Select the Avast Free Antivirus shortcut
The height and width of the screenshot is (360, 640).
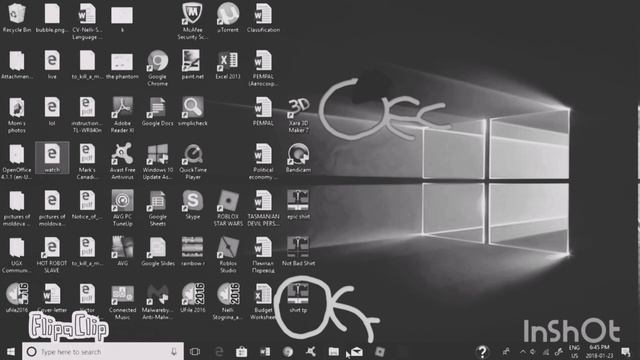pos(122,162)
